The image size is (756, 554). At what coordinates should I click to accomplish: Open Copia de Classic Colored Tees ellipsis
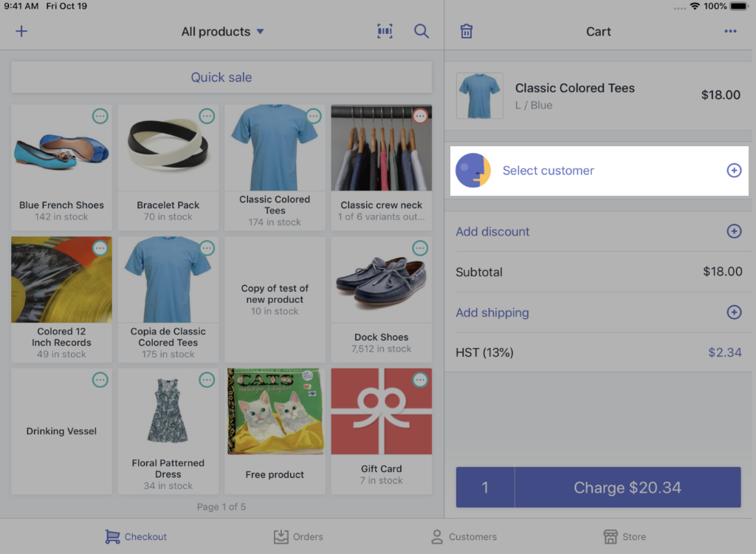point(207,248)
